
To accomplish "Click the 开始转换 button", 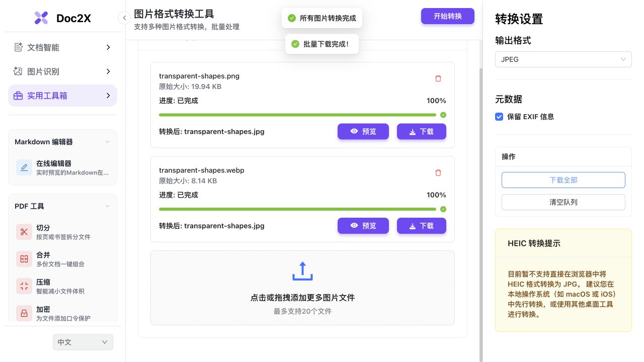I will [x=448, y=16].
